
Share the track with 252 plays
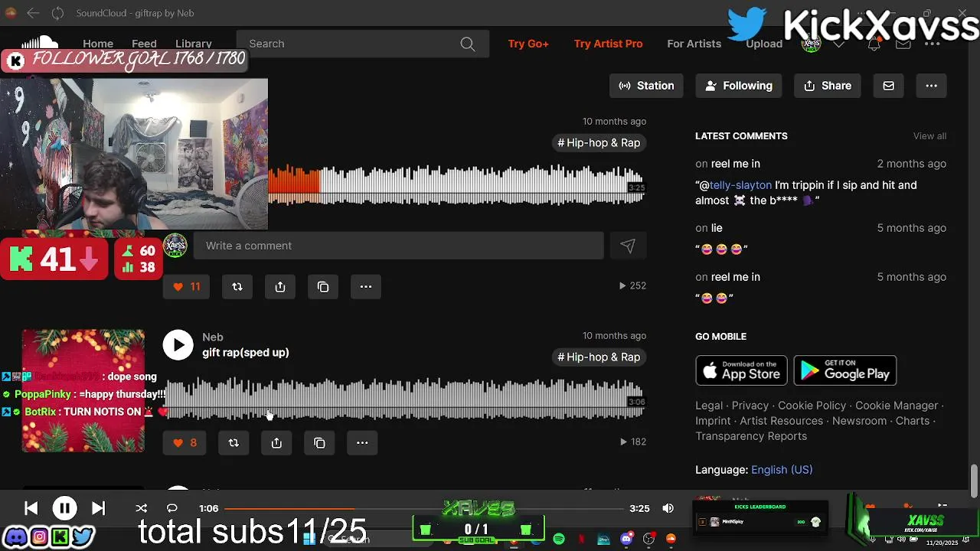pos(280,286)
